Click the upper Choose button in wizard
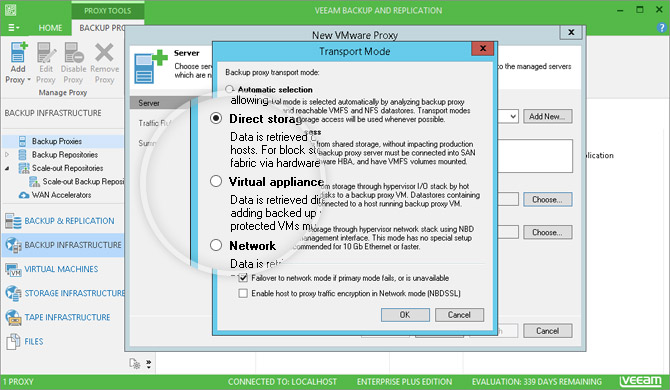 [548, 199]
